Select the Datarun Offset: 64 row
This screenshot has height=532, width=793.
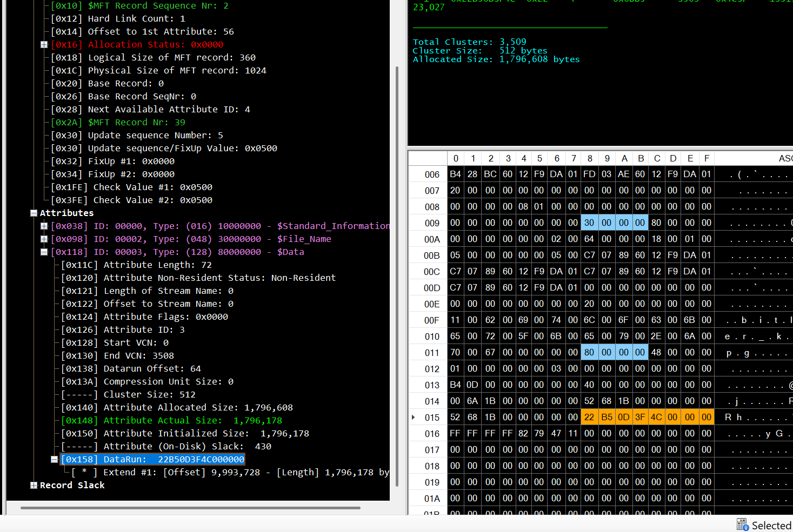coord(131,369)
